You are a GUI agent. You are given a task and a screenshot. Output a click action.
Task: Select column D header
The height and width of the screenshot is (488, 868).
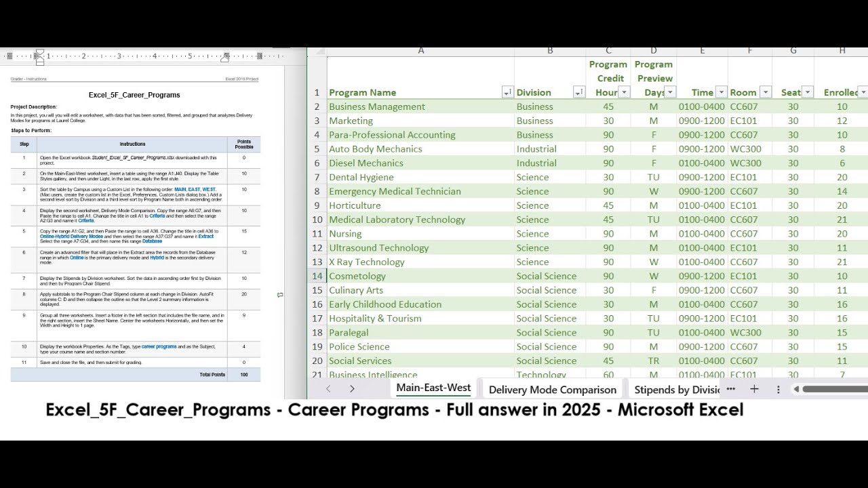coord(654,51)
